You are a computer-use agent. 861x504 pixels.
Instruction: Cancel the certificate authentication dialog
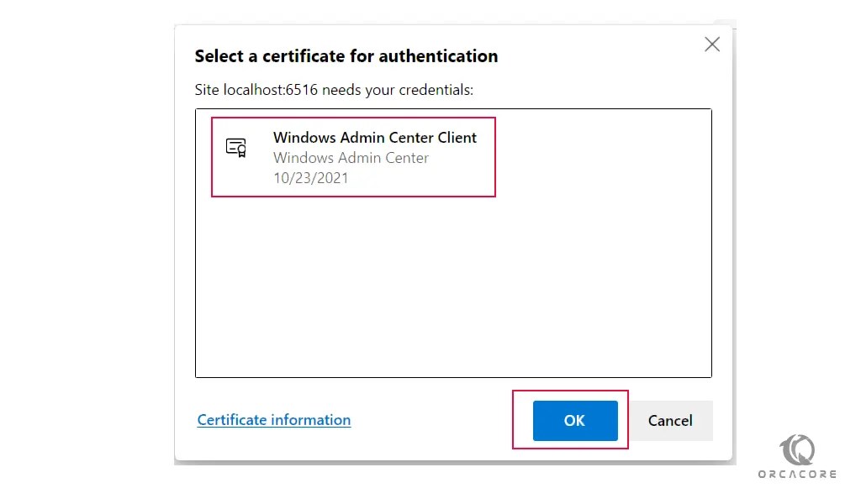[x=670, y=421]
